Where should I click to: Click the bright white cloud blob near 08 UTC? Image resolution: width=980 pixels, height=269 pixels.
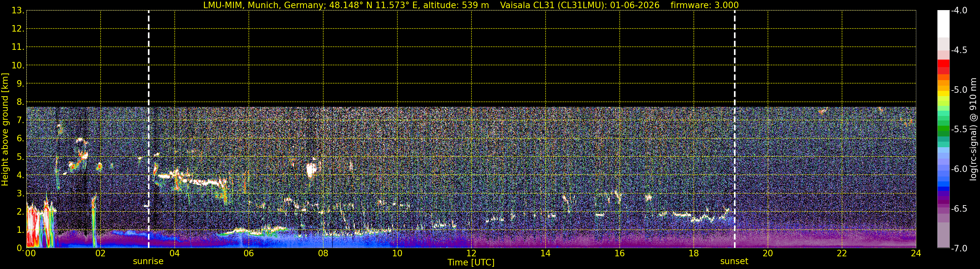[x=311, y=170]
